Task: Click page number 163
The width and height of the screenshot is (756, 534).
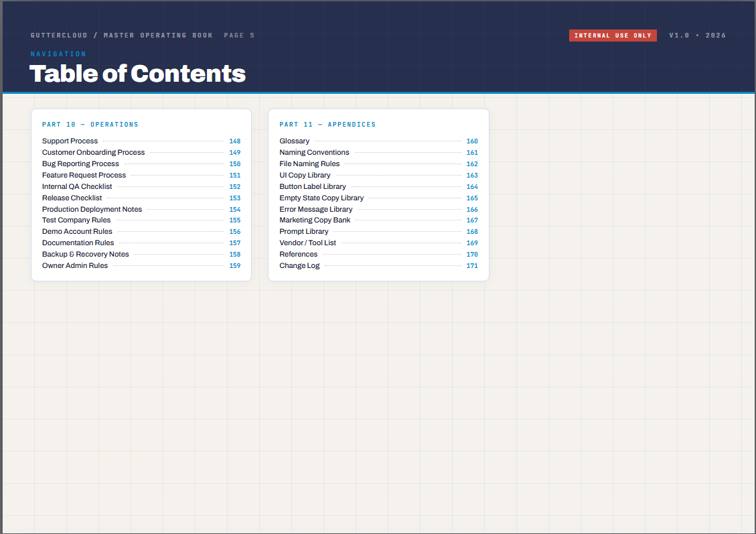Action: (472, 176)
